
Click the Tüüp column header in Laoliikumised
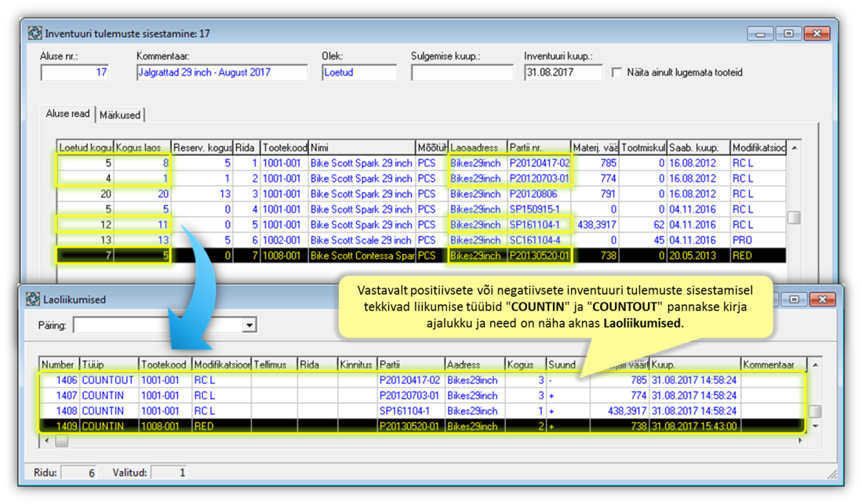(109, 364)
